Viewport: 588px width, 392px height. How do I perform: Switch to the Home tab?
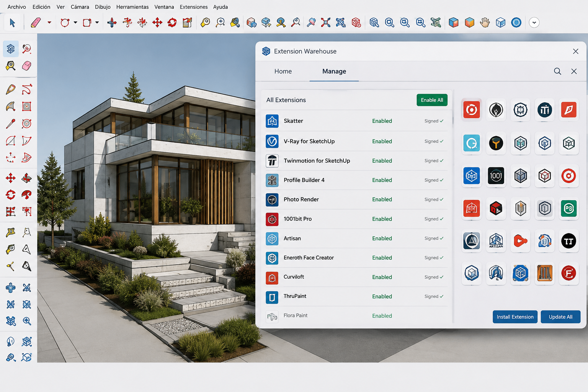pyautogui.click(x=283, y=71)
